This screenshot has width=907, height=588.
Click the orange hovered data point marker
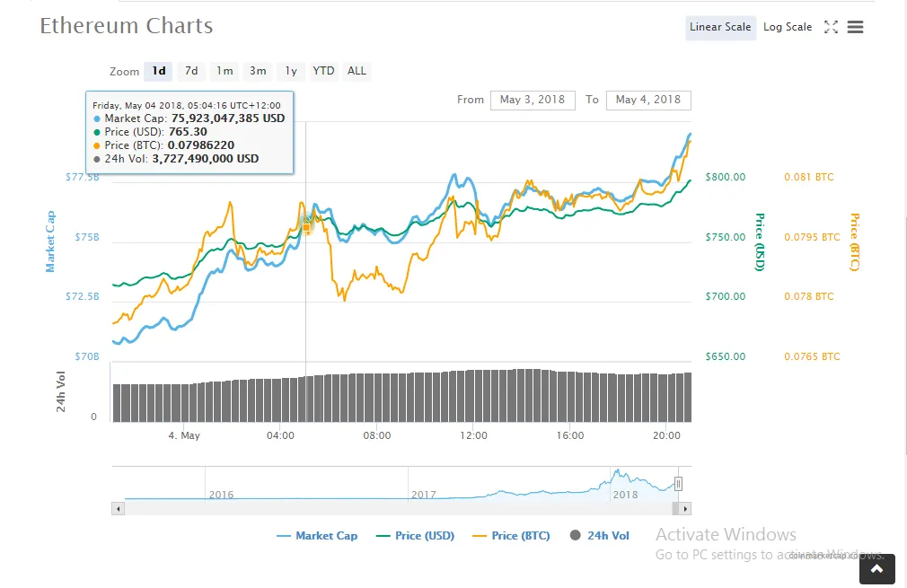306,226
